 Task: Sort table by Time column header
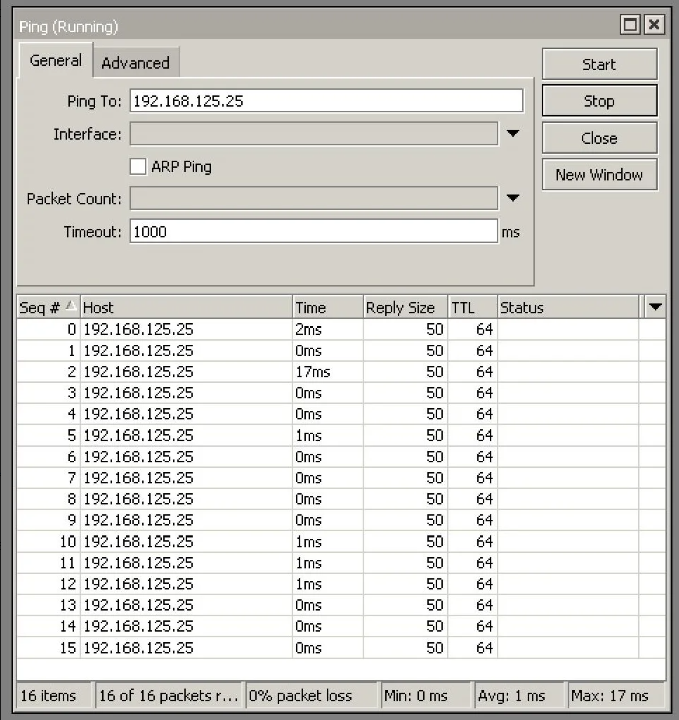click(x=327, y=308)
